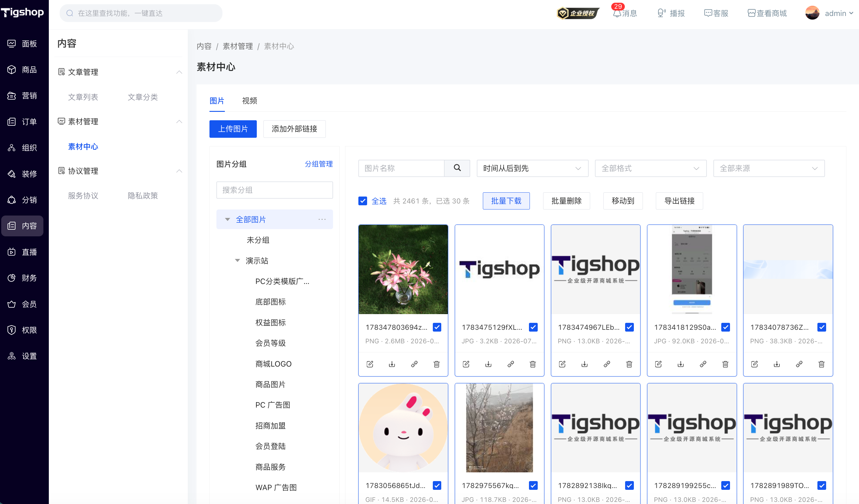Open the 分组管理 link
The image size is (859, 504).
tap(319, 164)
